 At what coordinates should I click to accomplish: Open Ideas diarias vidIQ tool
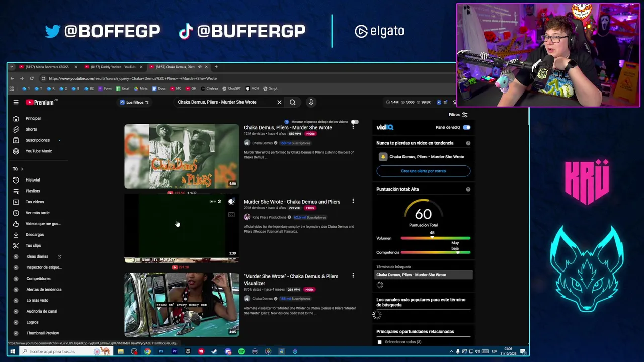(37, 257)
